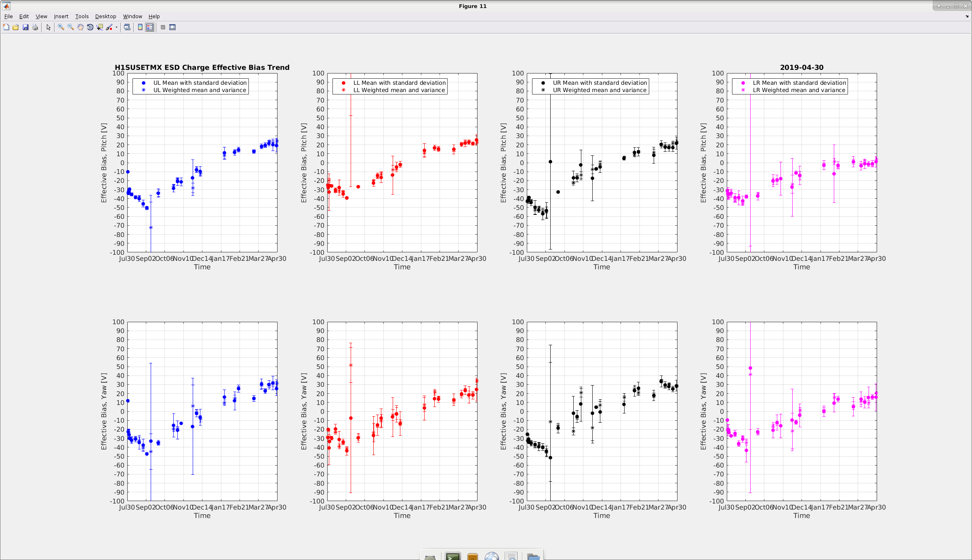972x560 pixels.
Task: Open the View menu
Action: point(41,17)
